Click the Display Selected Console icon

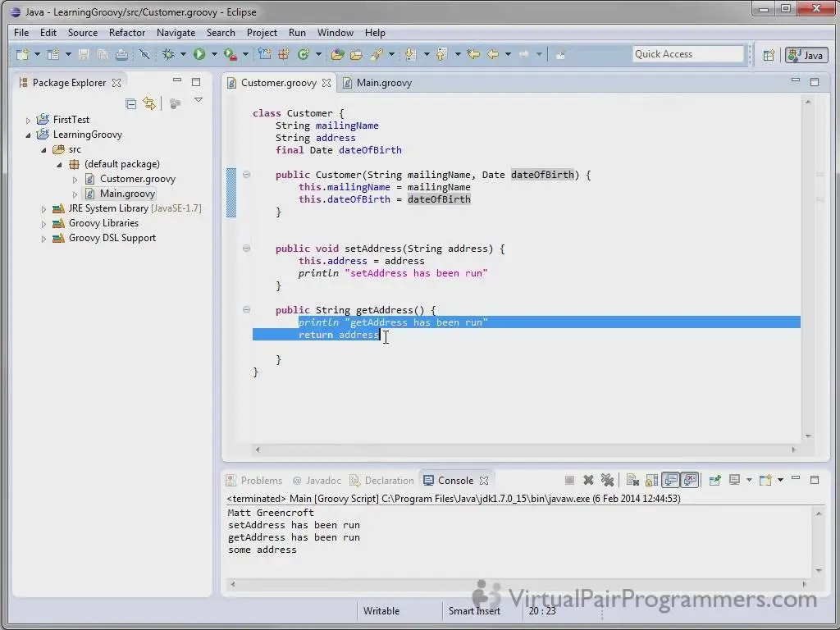[734, 480]
